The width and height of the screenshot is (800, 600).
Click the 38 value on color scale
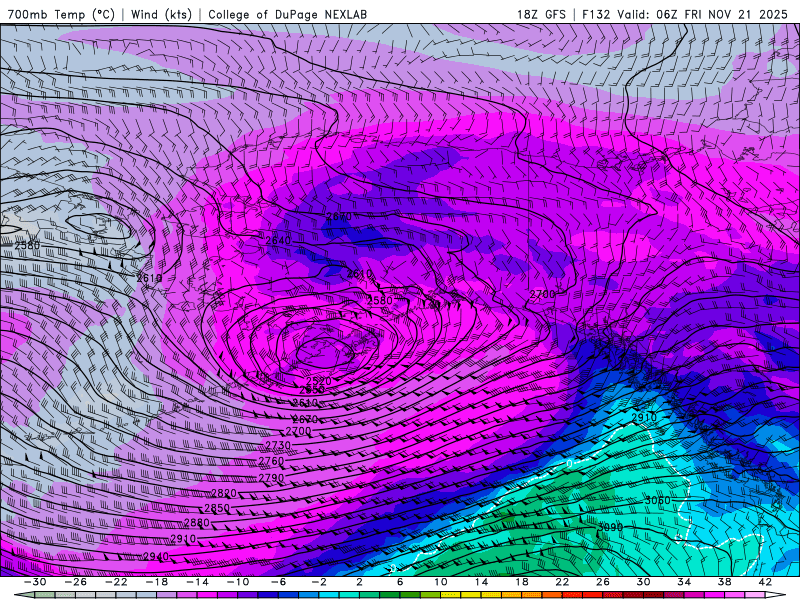click(724, 582)
